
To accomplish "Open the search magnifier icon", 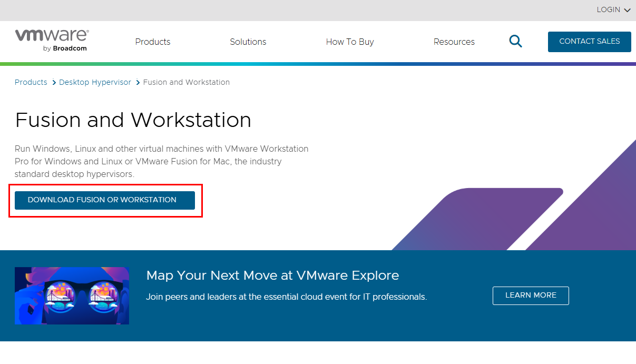I will coord(515,42).
